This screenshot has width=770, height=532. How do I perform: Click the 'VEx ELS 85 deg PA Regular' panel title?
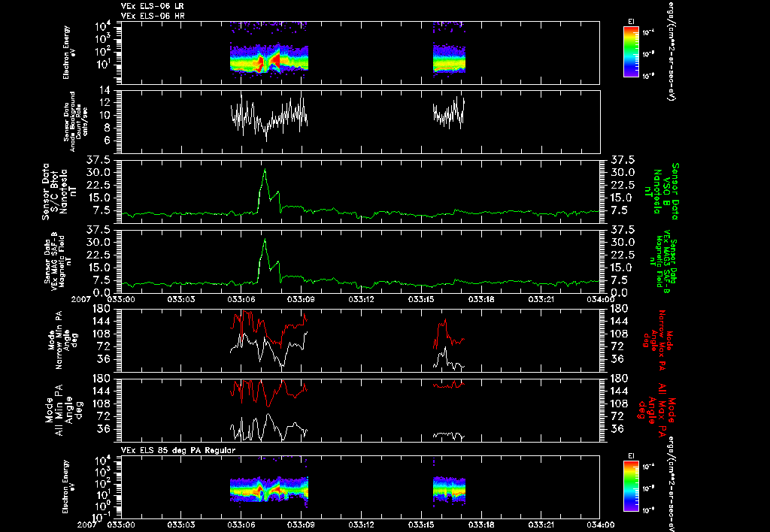pos(177,450)
